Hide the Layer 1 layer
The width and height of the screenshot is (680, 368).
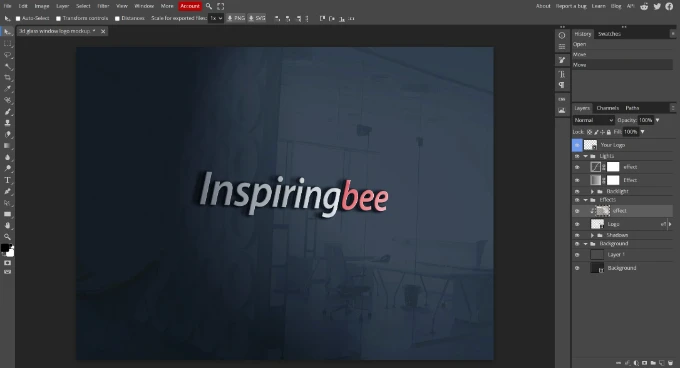tap(577, 255)
